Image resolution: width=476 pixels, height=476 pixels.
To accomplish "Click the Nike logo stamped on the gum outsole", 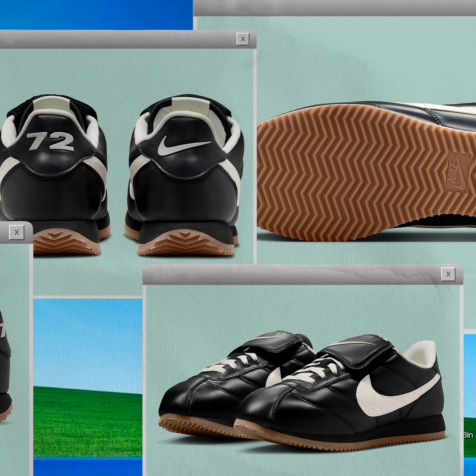I will (x=459, y=173).
